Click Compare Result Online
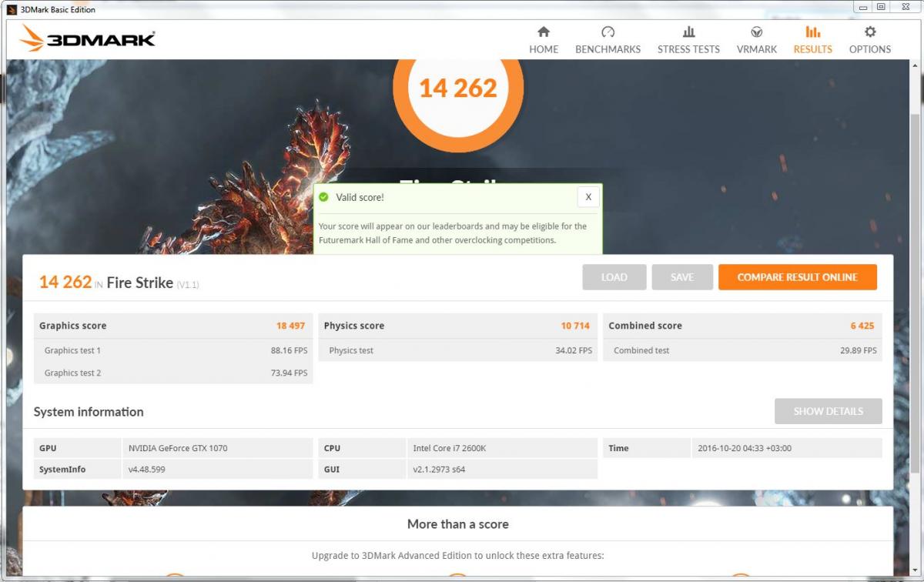The width and height of the screenshot is (924, 582). pos(797,277)
